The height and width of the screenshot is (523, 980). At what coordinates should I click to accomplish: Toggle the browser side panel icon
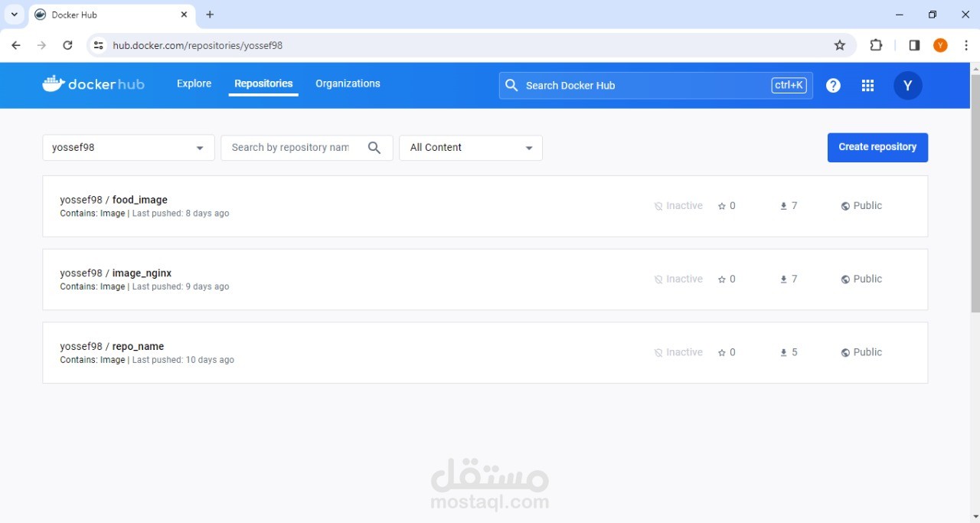tap(914, 45)
